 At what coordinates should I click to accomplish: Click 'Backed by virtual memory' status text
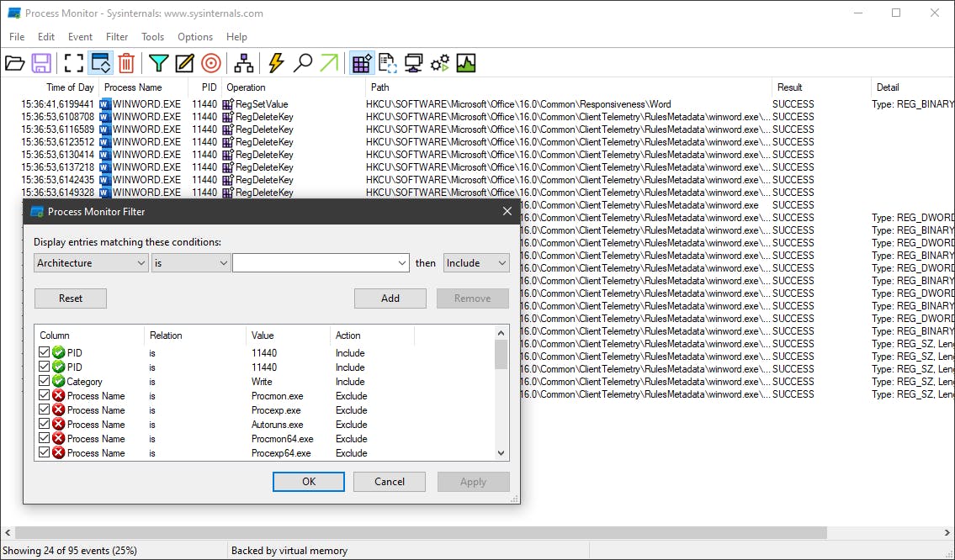[x=289, y=550]
